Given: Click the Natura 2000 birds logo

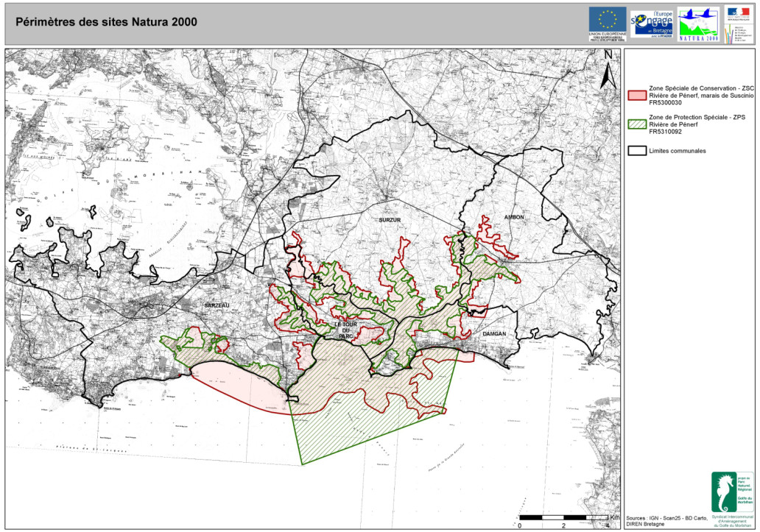Looking at the screenshot, I should point(697,24).
